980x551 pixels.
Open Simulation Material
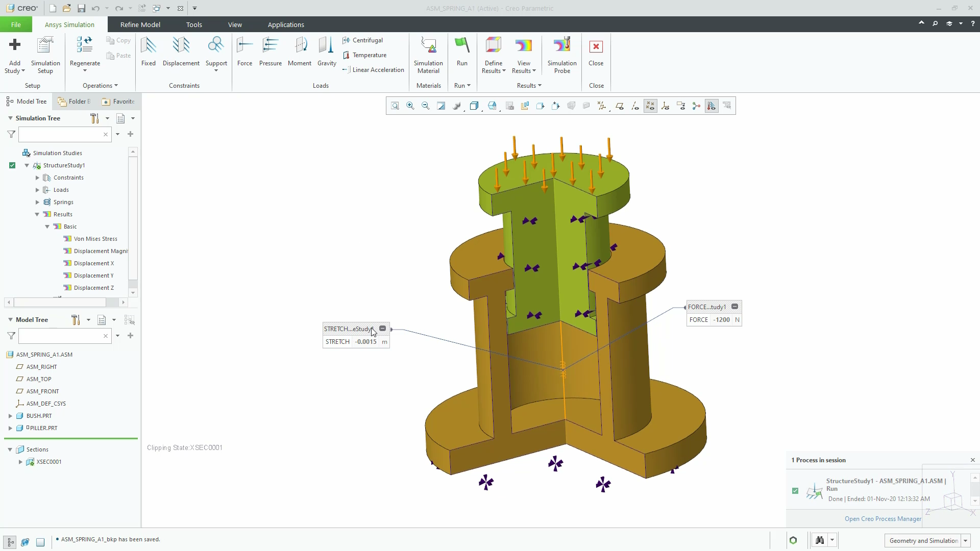(428, 55)
